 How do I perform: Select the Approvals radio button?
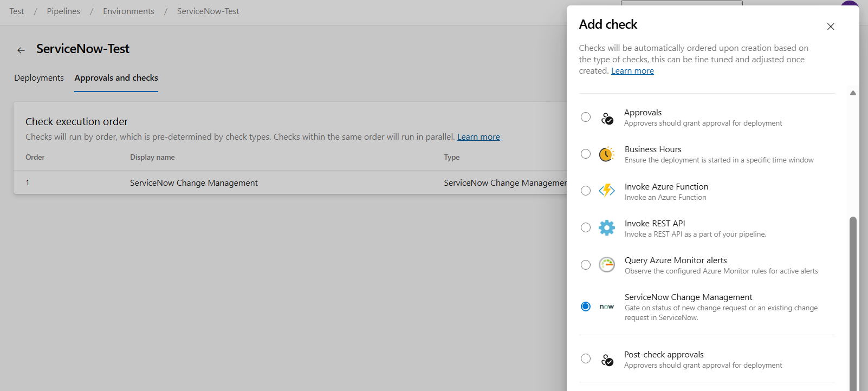pos(586,117)
